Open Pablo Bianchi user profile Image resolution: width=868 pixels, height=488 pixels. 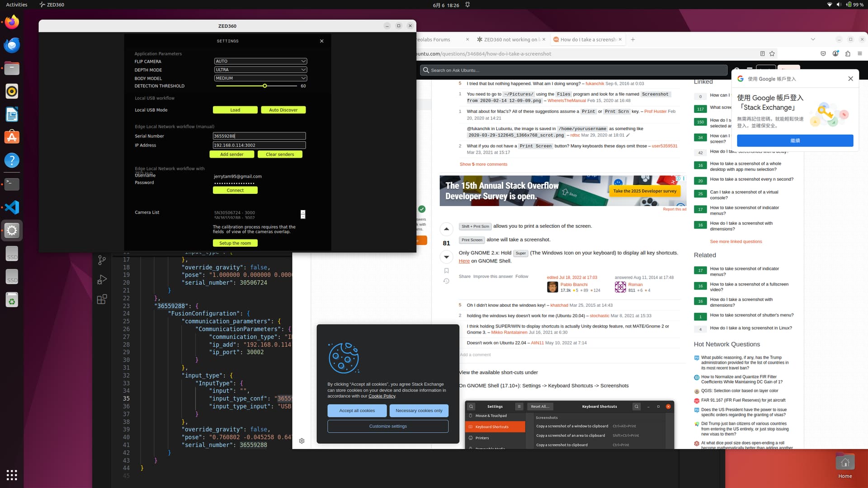[x=574, y=285]
